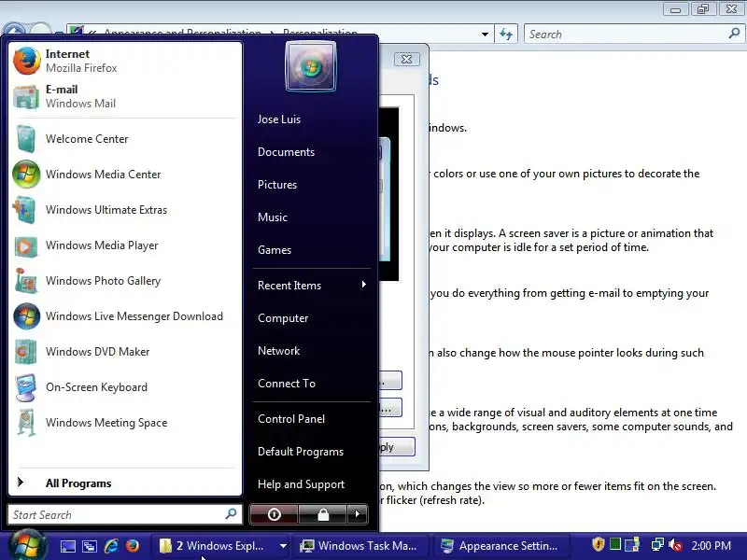Click the Windows Sidebar tray icon
747x560 pixels.
tap(633, 544)
